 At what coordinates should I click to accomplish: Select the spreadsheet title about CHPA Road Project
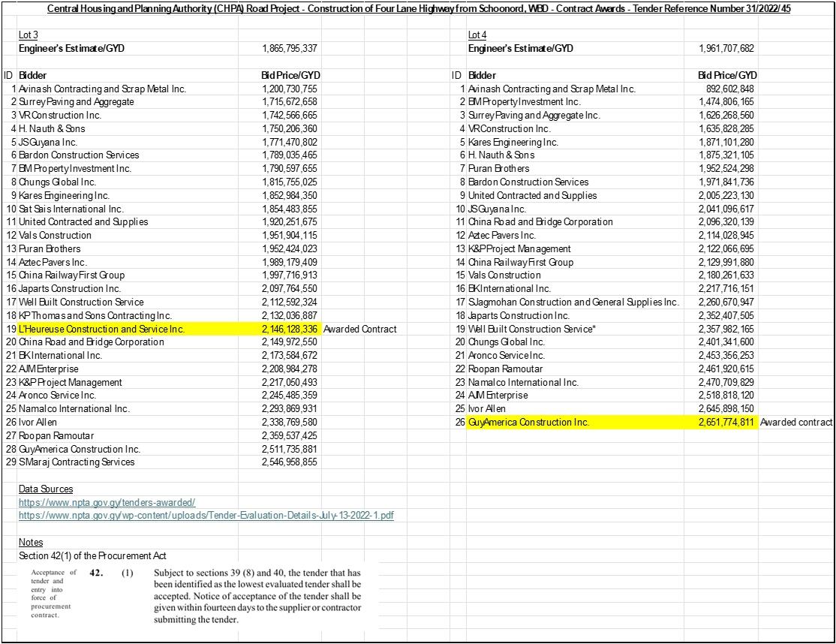pos(419,8)
